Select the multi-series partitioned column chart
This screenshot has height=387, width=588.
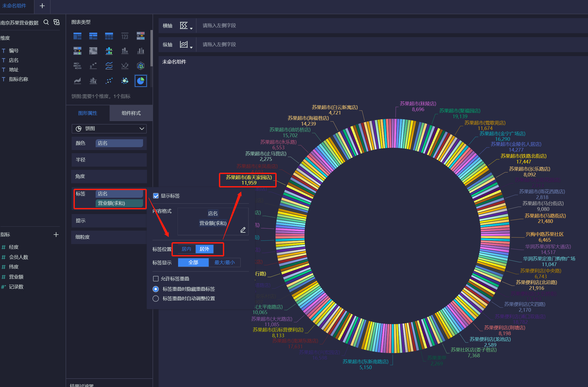click(109, 51)
